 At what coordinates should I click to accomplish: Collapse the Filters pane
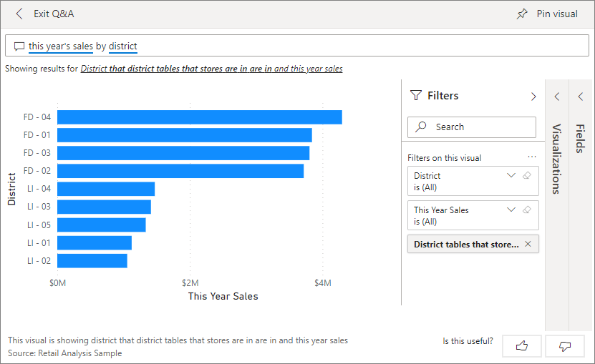[533, 97]
